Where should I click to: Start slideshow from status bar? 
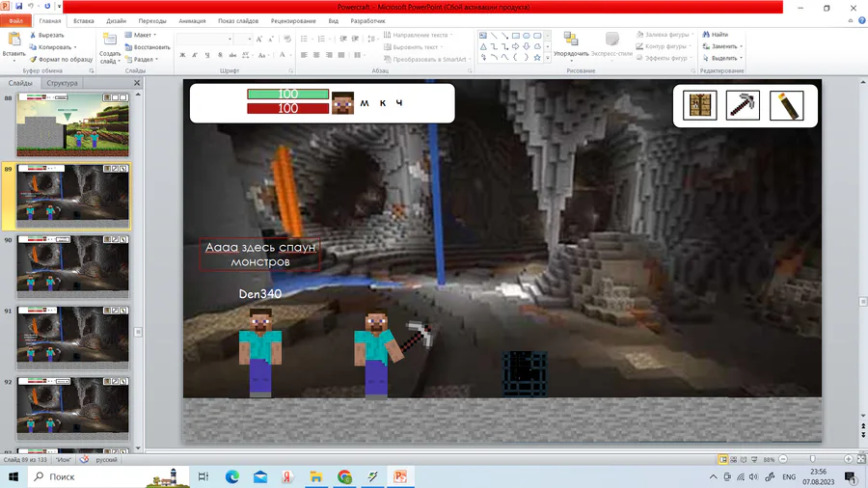(754, 459)
